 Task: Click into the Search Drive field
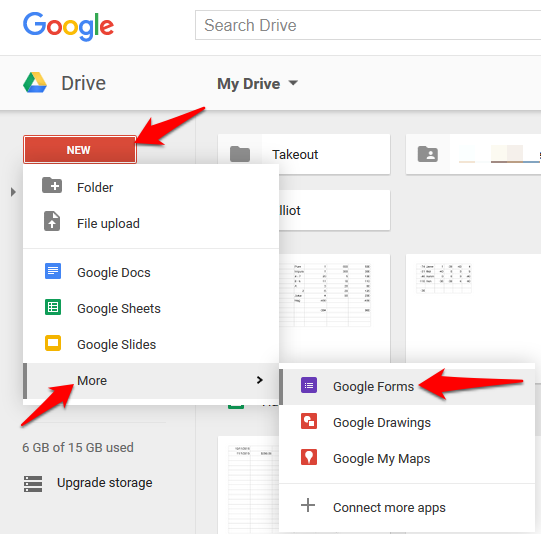tap(368, 25)
